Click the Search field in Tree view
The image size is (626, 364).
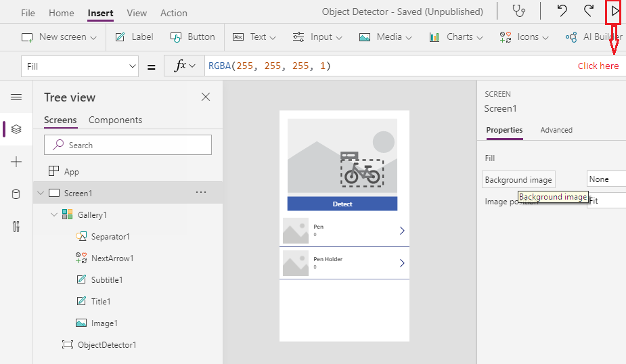(x=128, y=145)
